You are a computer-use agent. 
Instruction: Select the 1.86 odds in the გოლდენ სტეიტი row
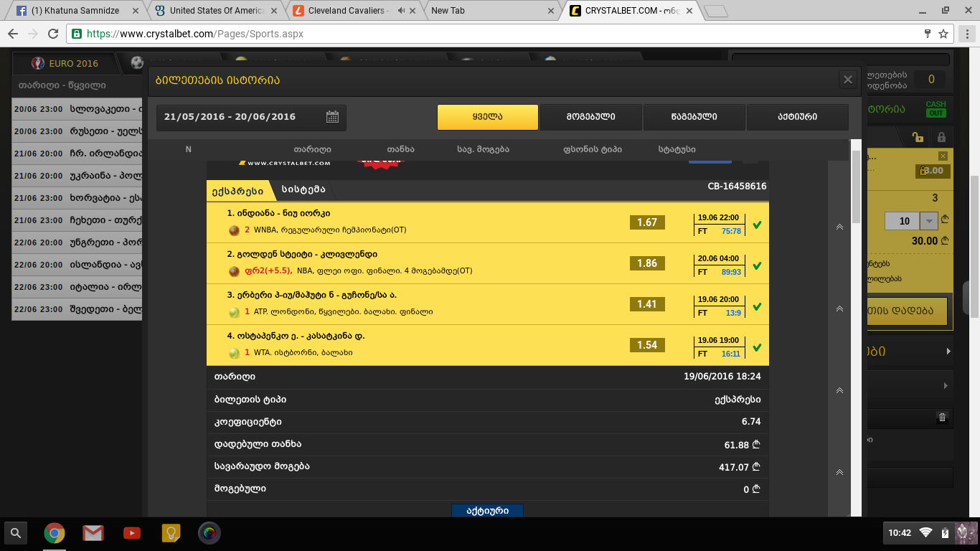pos(647,263)
